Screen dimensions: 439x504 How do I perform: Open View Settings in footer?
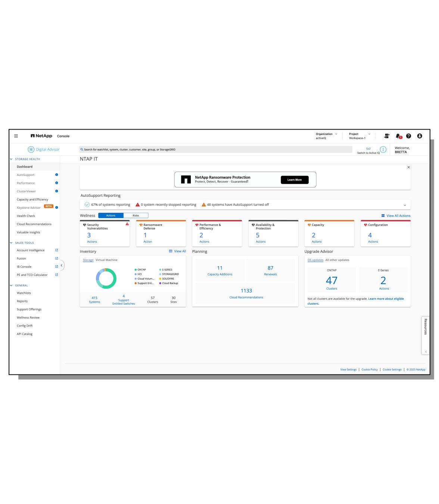(x=348, y=370)
